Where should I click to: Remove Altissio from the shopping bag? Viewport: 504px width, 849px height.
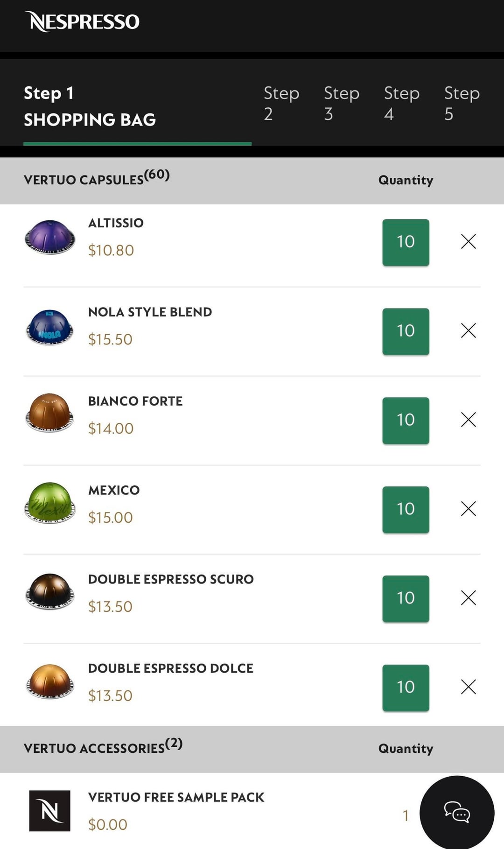coord(468,241)
